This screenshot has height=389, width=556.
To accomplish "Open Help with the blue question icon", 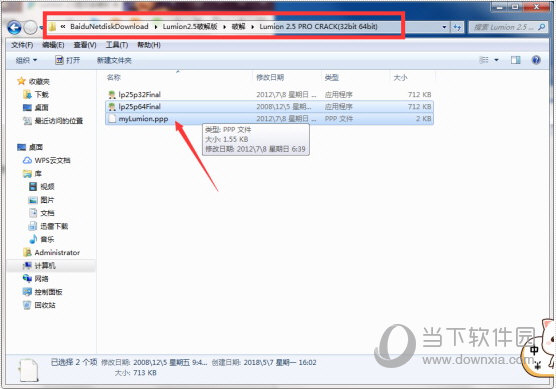I will pyautogui.click(x=536, y=60).
